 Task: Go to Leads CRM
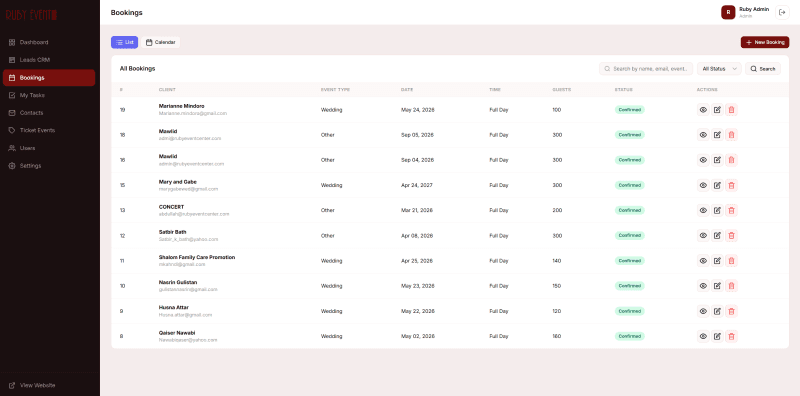pyautogui.click(x=49, y=60)
